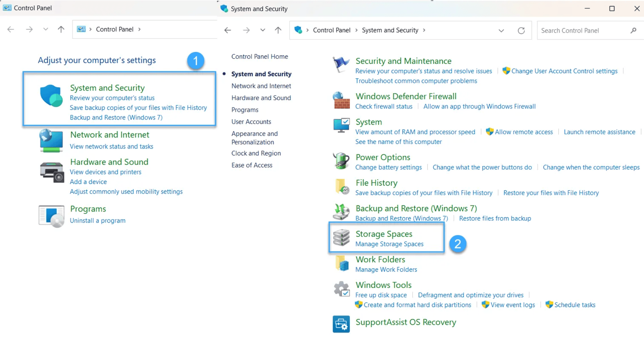Click Free up disk space link
This screenshot has height=357, width=644.
point(381,295)
